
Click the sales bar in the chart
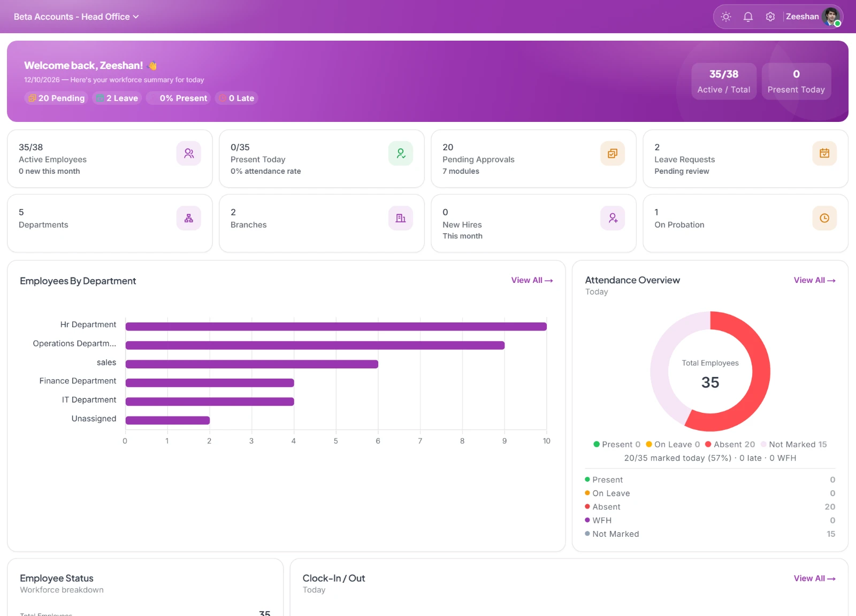252,364
